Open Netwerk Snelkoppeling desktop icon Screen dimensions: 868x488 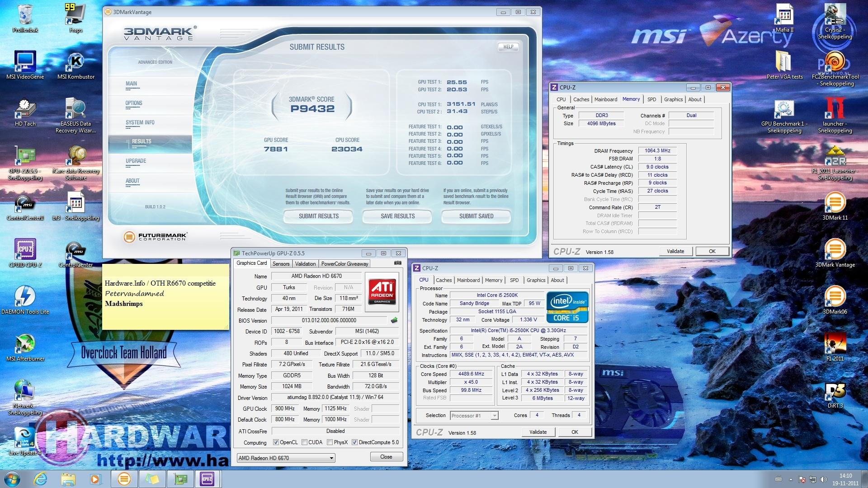click(25, 397)
